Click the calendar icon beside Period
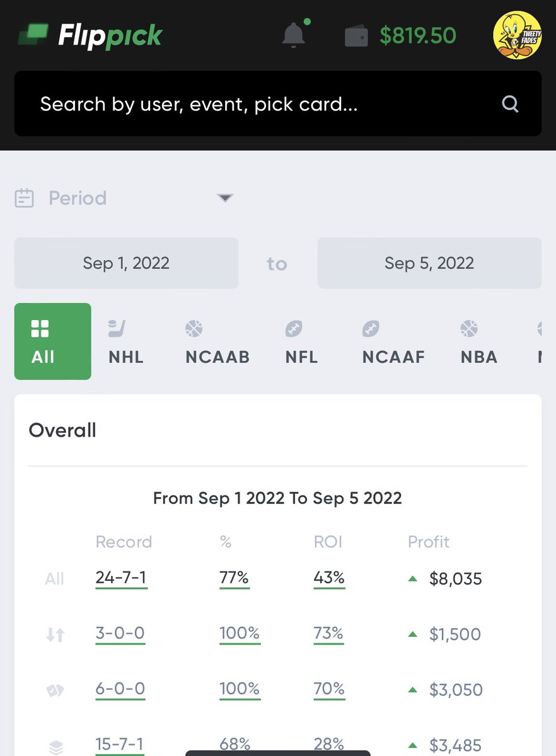The width and height of the screenshot is (556, 756). (x=24, y=198)
